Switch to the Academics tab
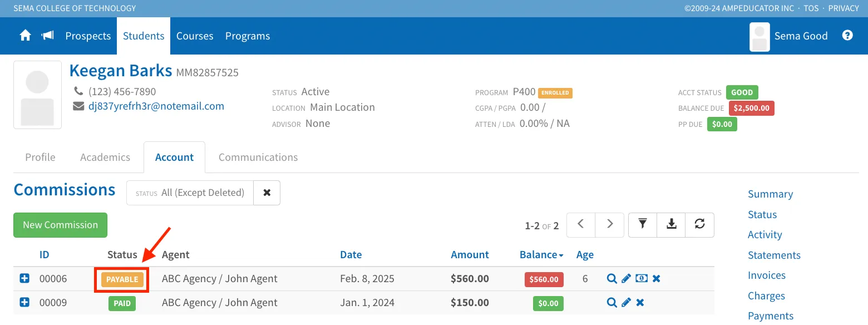Viewport: 868px width, 325px height. [105, 157]
